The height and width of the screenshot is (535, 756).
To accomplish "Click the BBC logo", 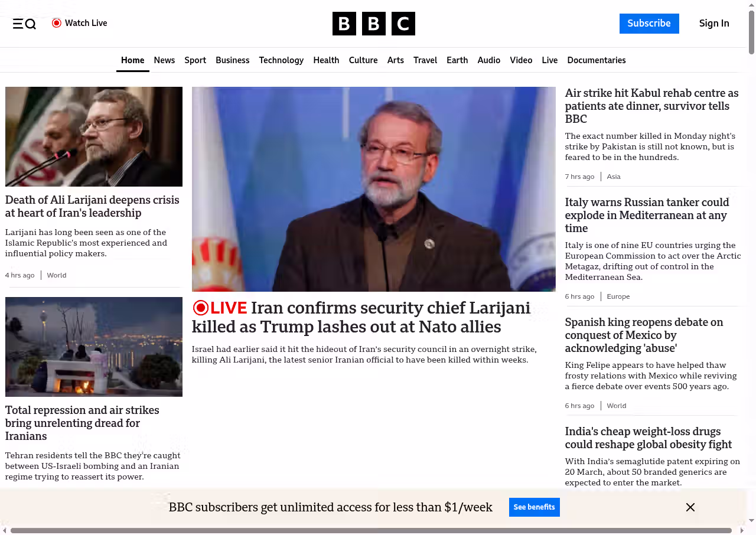I will 373,24.
